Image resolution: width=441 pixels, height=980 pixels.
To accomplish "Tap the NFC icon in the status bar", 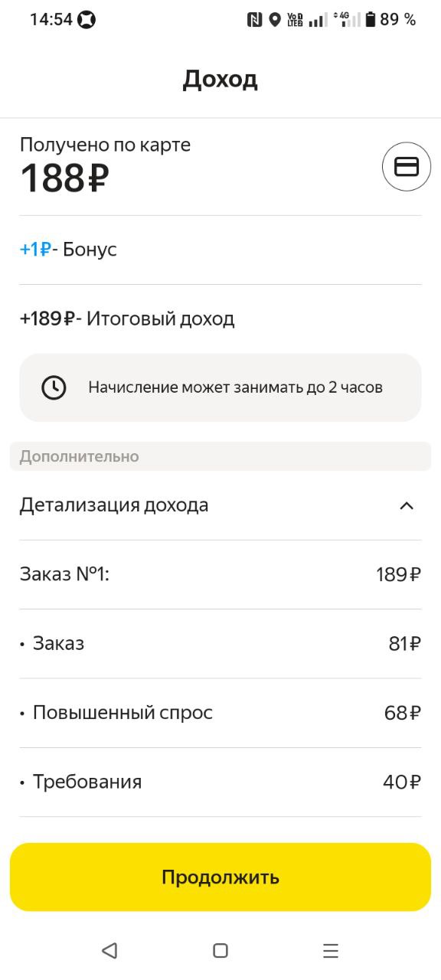I will (254, 20).
